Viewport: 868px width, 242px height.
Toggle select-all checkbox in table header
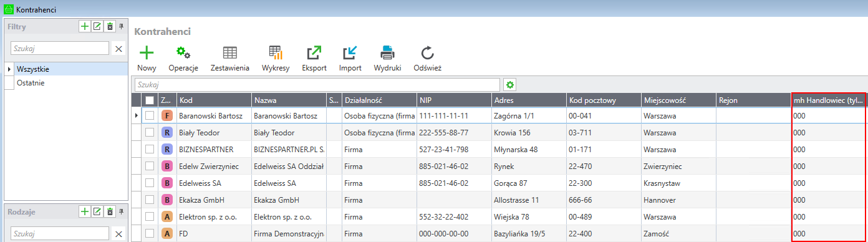point(149,100)
